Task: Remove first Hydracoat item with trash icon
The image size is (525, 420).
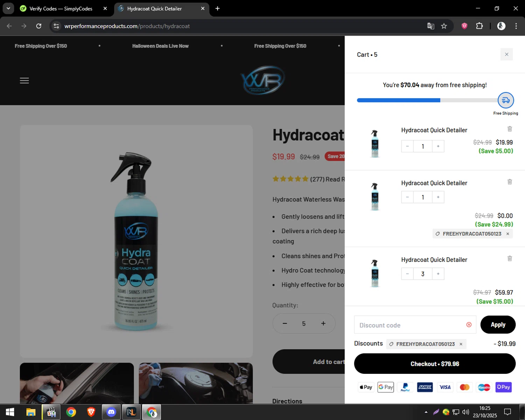Action: tap(510, 129)
